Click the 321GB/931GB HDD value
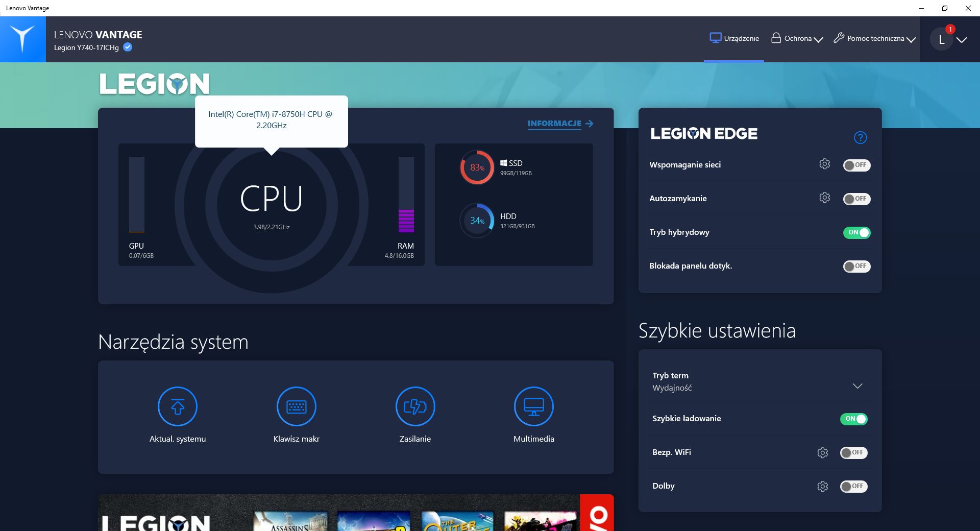This screenshot has width=980, height=531. click(x=518, y=227)
